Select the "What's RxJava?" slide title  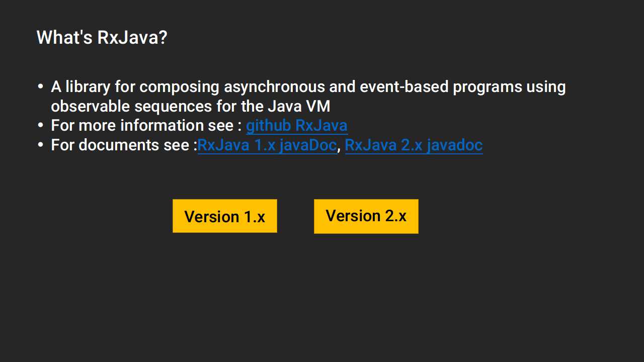(102, 37)
